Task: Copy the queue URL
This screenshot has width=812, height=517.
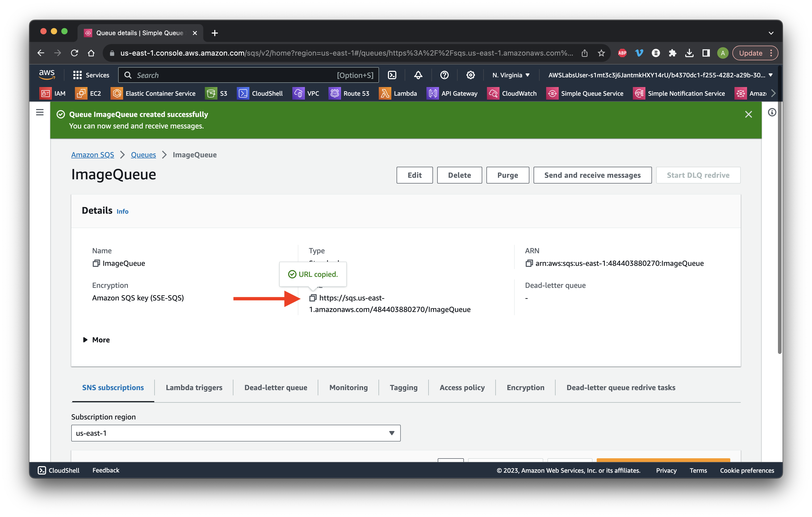Action: pyautogui.click(x=312, y=298)
